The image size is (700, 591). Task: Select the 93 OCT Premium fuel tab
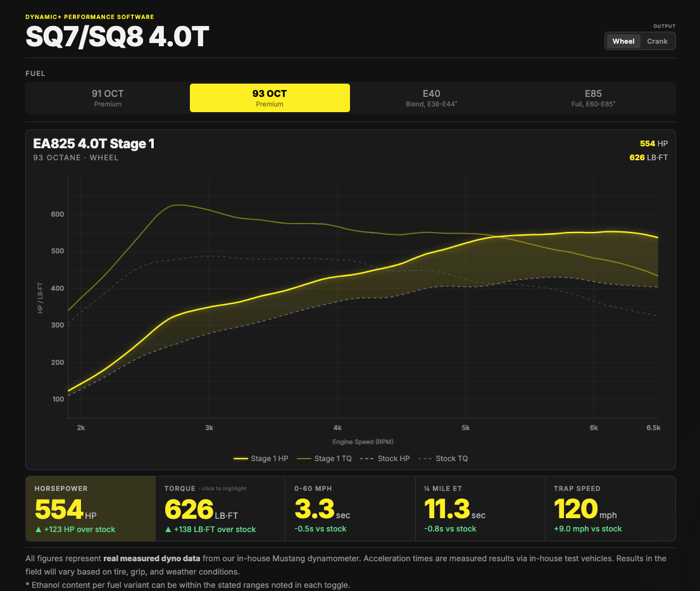click(x=270, y=98)
